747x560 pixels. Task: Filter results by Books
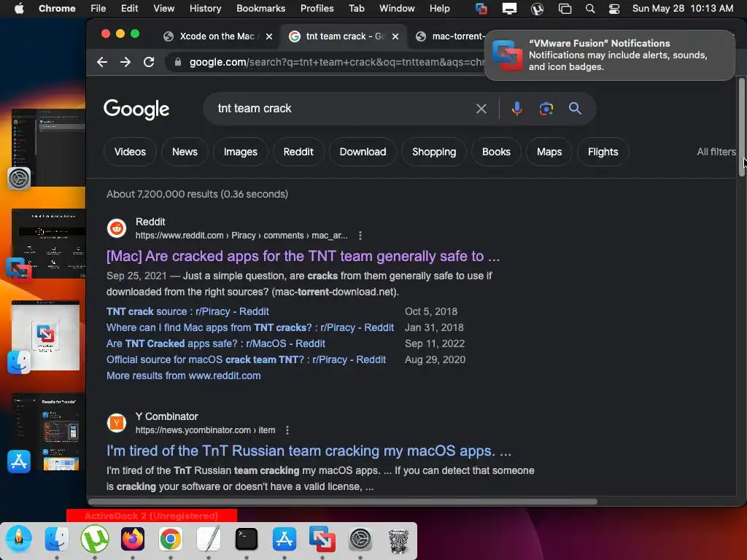point(496,152)
